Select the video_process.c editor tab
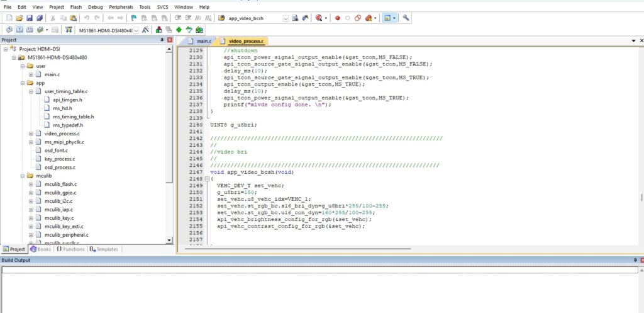644x313 pixels. (242, 41)
